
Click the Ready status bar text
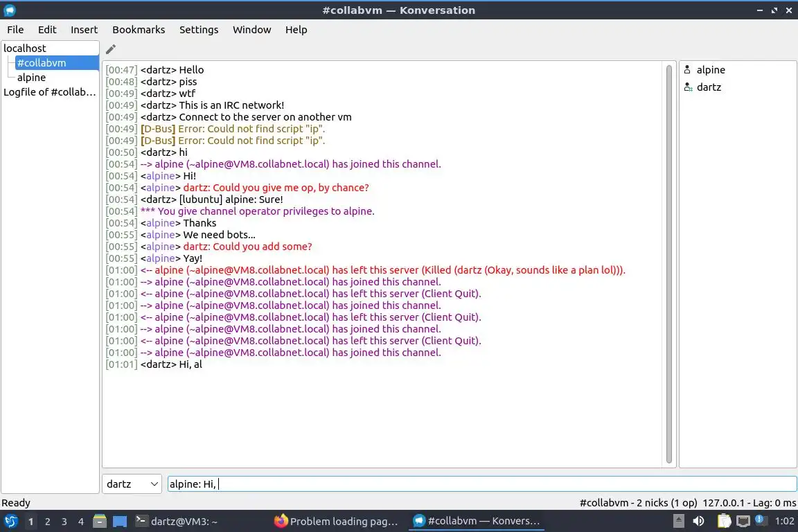pyautogui.click(x=16, y=503)
